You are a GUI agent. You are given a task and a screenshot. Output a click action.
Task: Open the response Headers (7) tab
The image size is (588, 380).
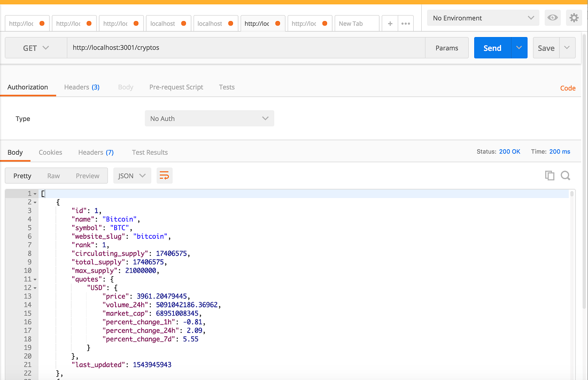[95, 152]
